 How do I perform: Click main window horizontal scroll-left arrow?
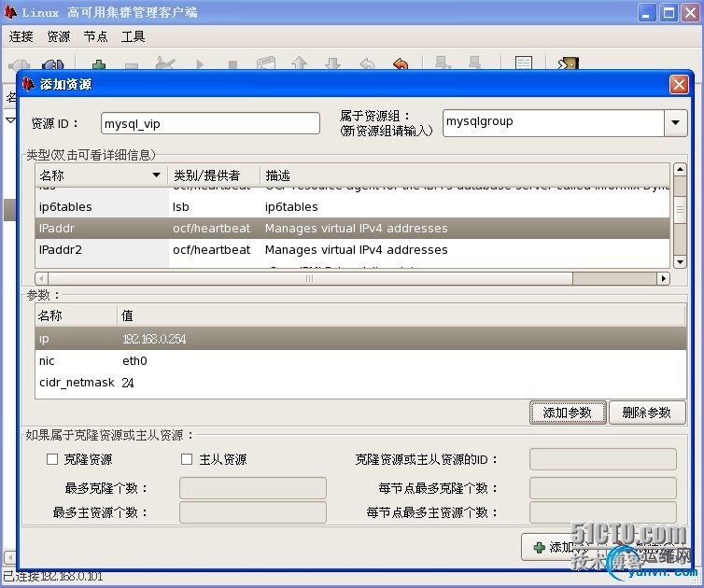(10, 558)
